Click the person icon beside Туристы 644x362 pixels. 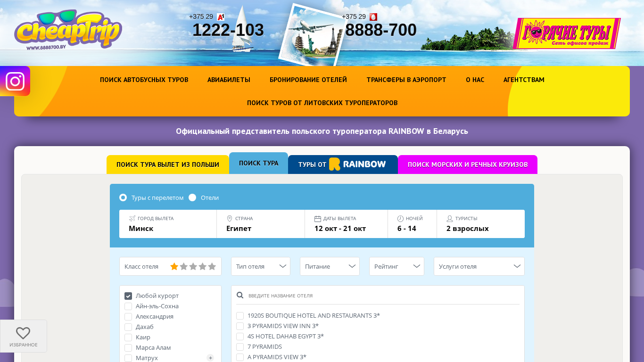[x=450, y=218]
